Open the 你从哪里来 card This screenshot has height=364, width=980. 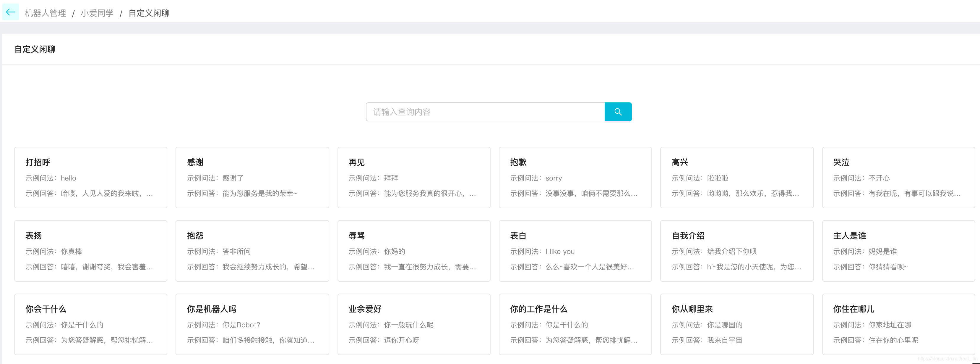[737, 324]
